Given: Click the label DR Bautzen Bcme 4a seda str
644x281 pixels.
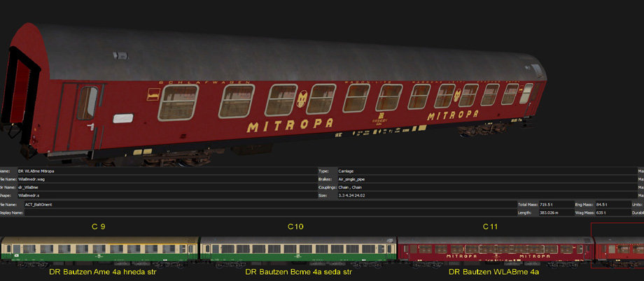Looking at the screenshot, I should tap(299, 272).
